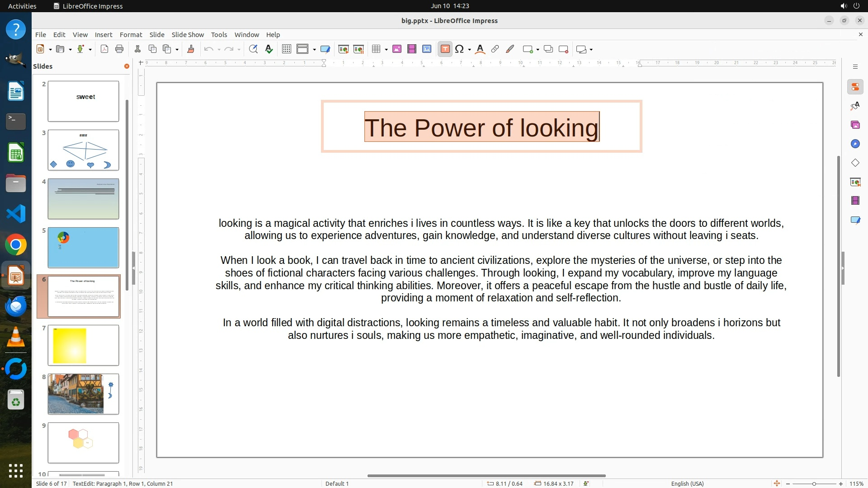The width and height of the screenshot is (868, 488).
Task: Click Clone Formatting paintbrush icon
Action: 190,49
